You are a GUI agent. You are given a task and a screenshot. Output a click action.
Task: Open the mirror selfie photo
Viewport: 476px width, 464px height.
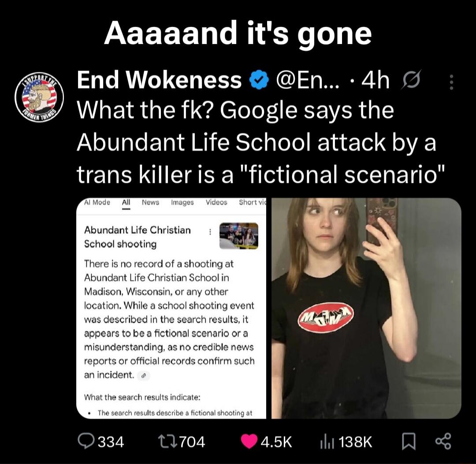(x=366, y=308)
